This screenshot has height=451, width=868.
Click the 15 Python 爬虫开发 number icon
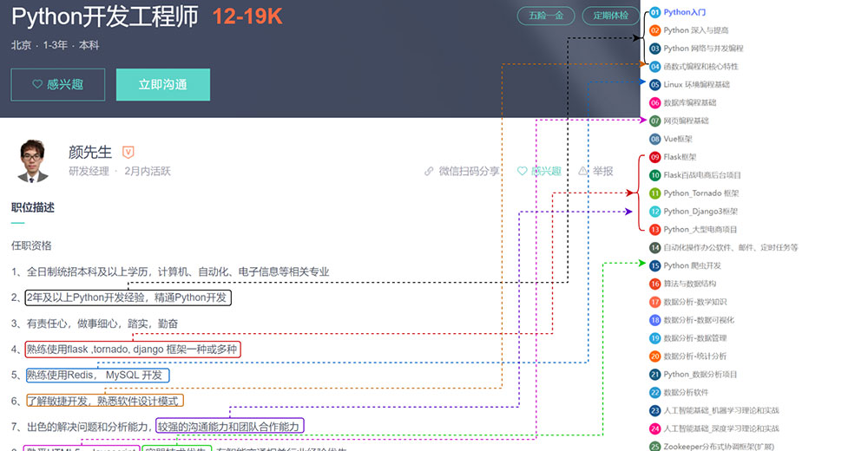[654, 265]
